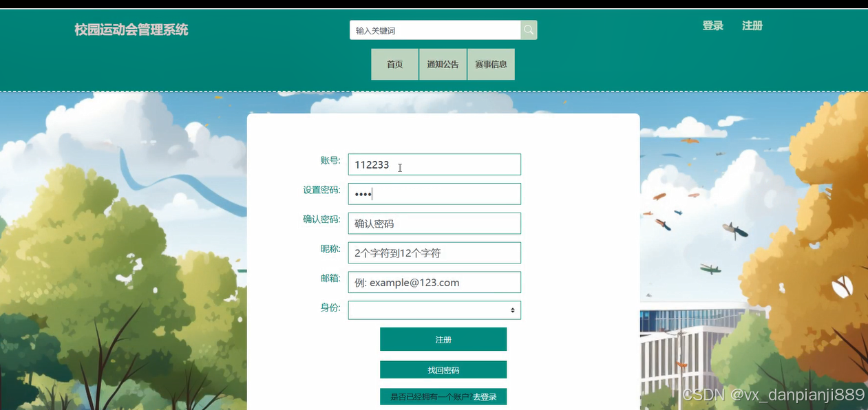Open the 身份 dropdown selector
Viewport: 868px width, 410px height.
click(x=434, y=310)
